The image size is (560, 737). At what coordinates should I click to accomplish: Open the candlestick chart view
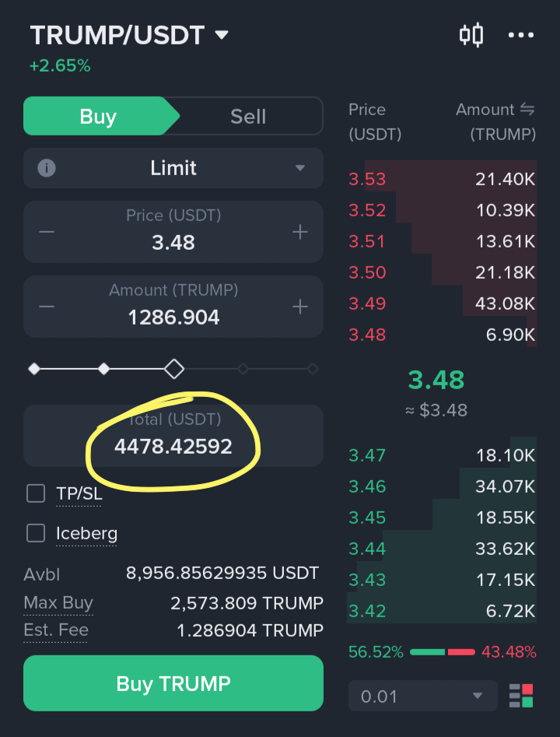pyautogui.click(x=471, y=35)
